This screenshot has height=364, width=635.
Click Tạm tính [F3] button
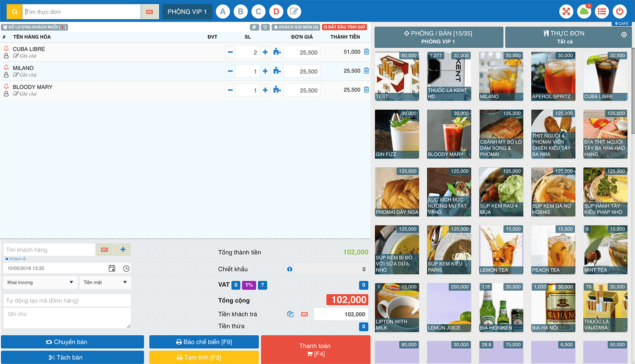coord(204,357)
